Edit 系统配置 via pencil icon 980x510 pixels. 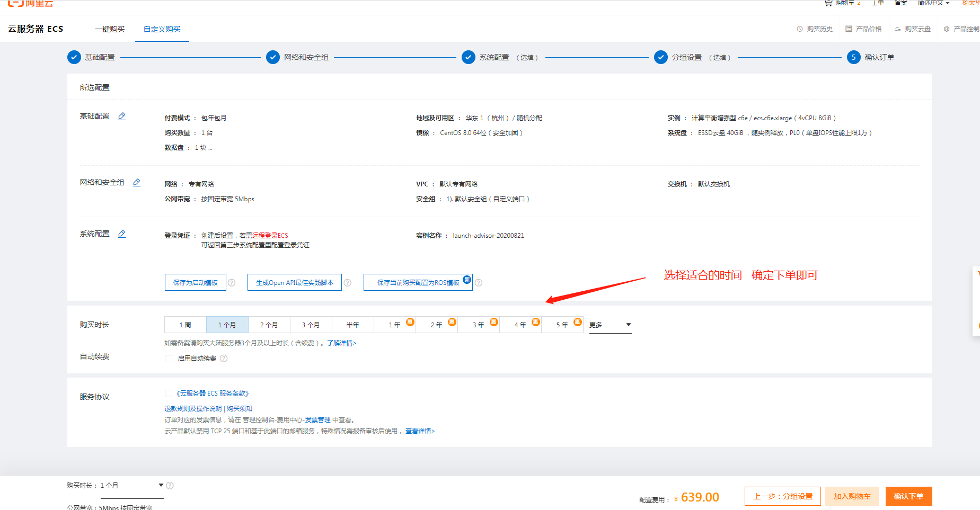click(x=122, y=234)
